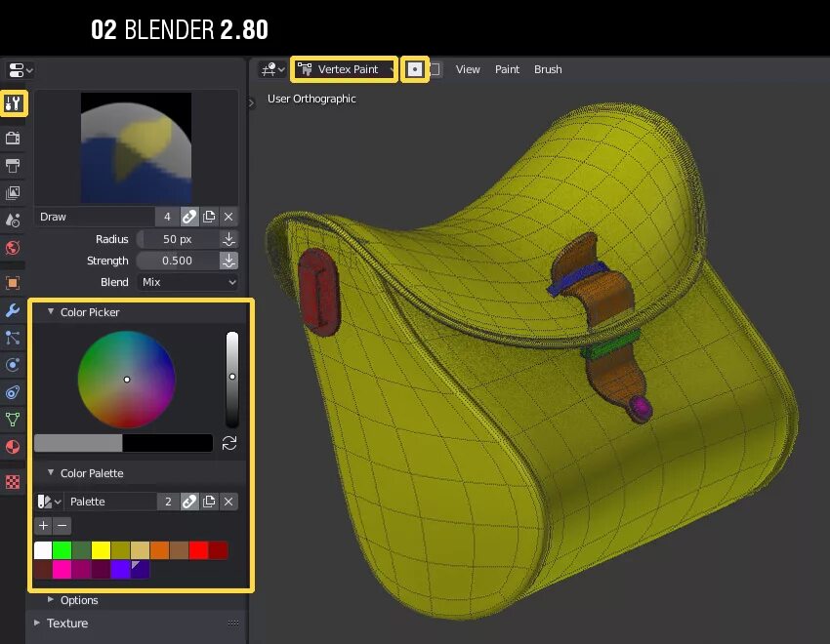Select the bright red palette swatch
Image resolution: width=830 pixels, height=644 pixels.
pos(198,550)
